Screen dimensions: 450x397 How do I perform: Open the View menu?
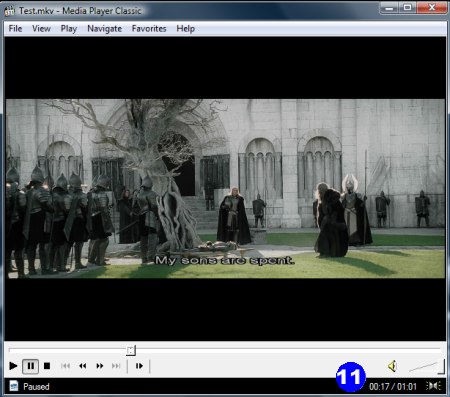point(41,29)
